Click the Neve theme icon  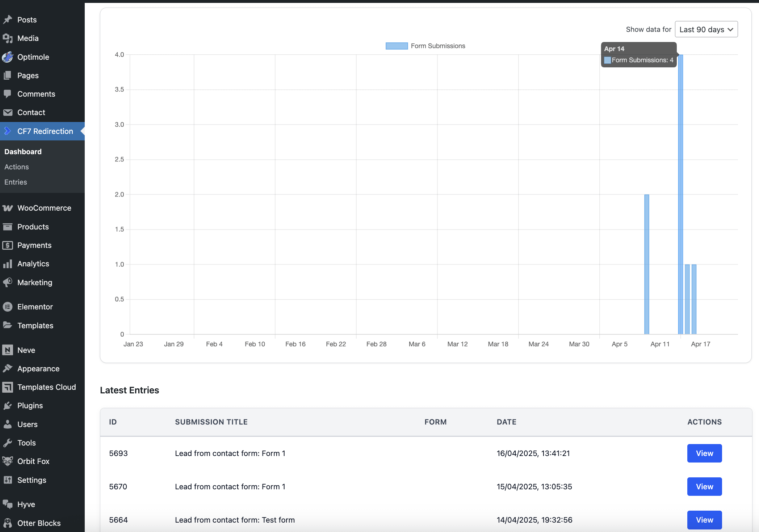point(8,350)
